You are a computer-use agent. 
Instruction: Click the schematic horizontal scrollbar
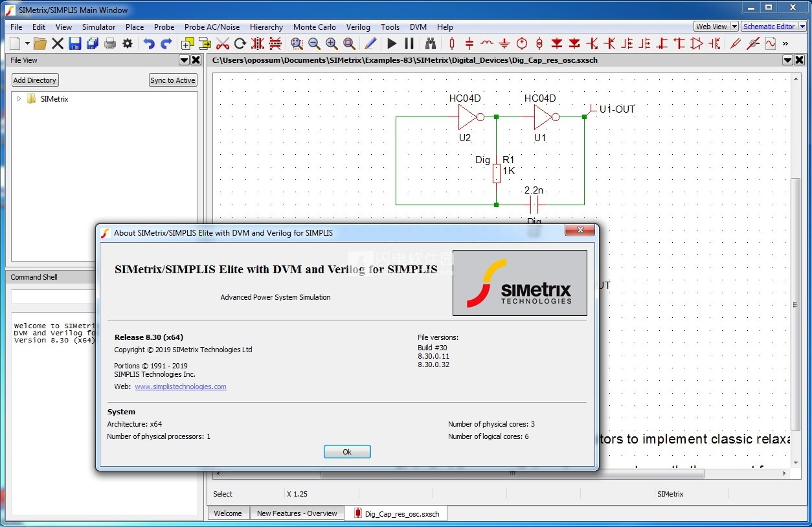[x=512, y=474]
